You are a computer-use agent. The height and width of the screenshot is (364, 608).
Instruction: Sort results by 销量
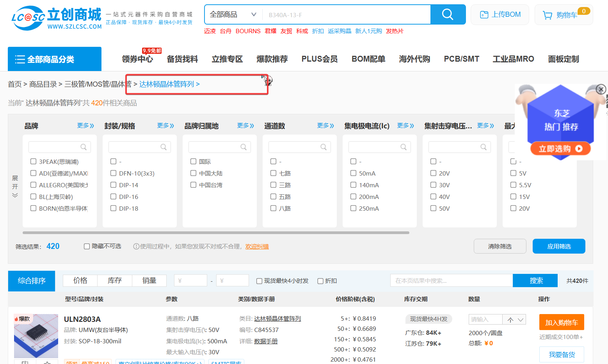click(x=149, y=281)
